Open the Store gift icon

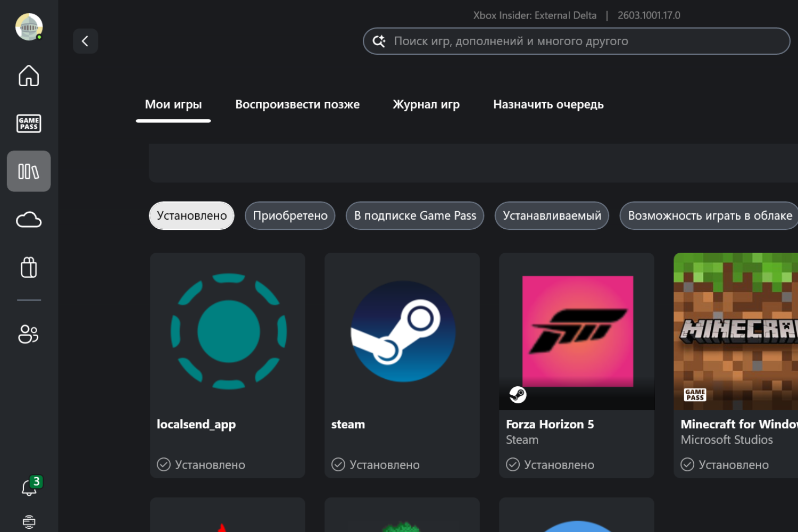[28, 267]
